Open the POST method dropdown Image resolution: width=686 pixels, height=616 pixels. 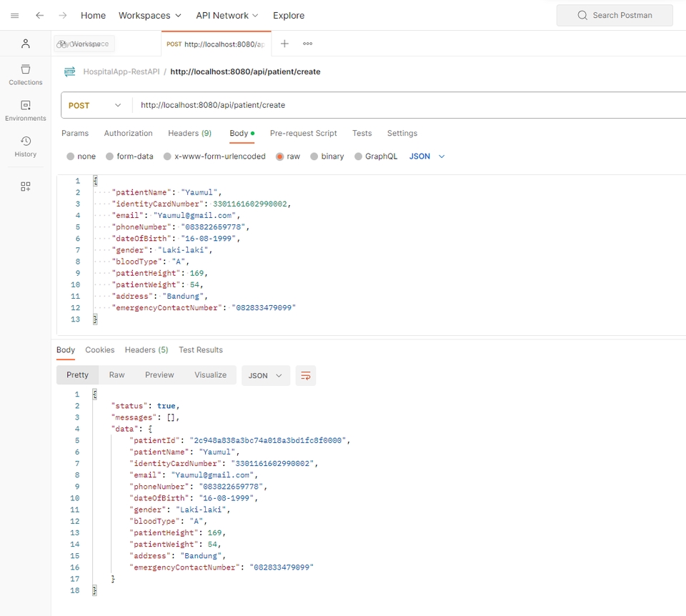point(95,106)
